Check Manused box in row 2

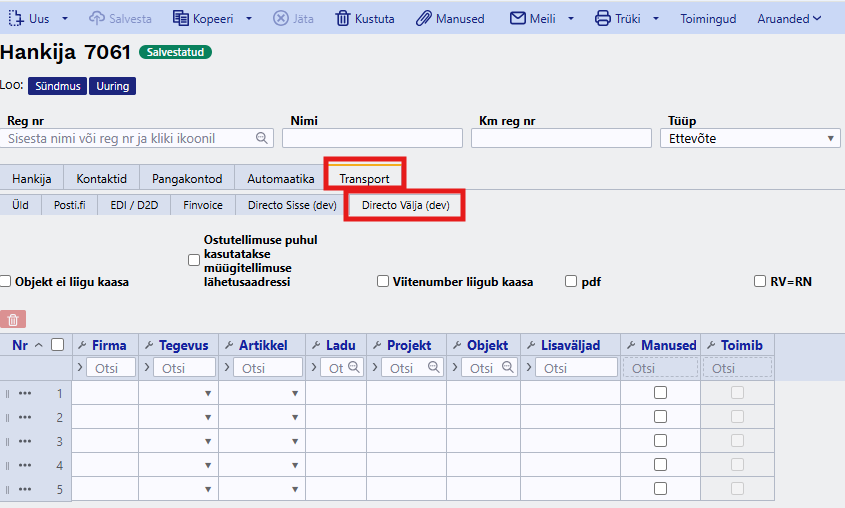[x=660, y=416]
